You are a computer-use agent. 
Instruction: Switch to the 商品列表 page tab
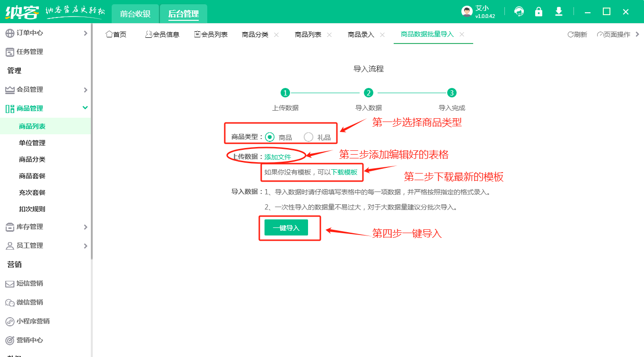[308, 35]
